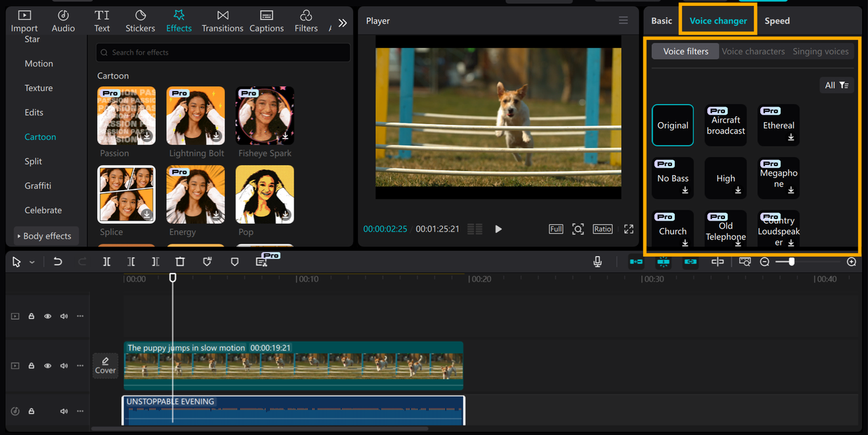Viewport: 868px width, 435px height.
Task: Open the player Ratio options
Action: pyautogui.click(x=602, y=229)
